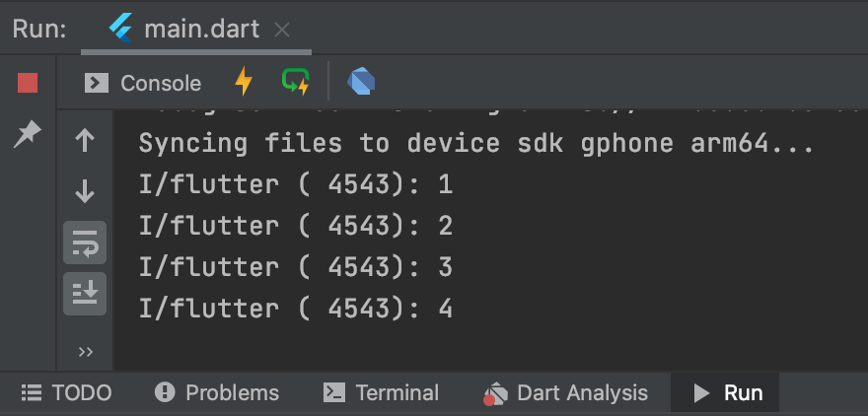This screenshot has height=416, width=868.
Task: Toggle scroll to end of console
Action: point(85,294)
